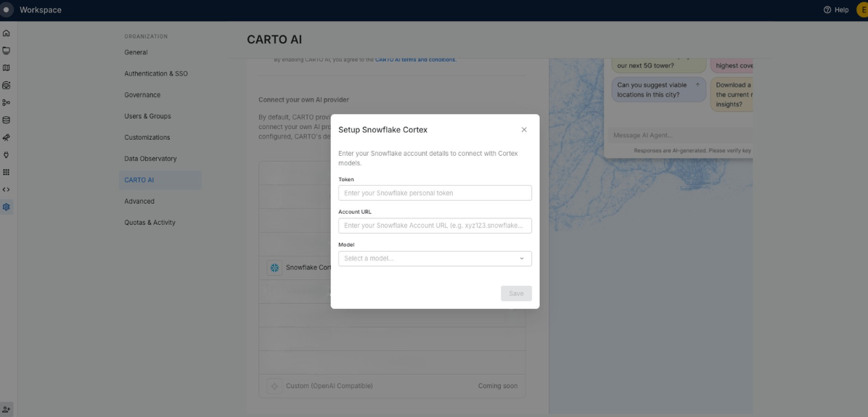Select Users & Groups menu item

point(147,116)
